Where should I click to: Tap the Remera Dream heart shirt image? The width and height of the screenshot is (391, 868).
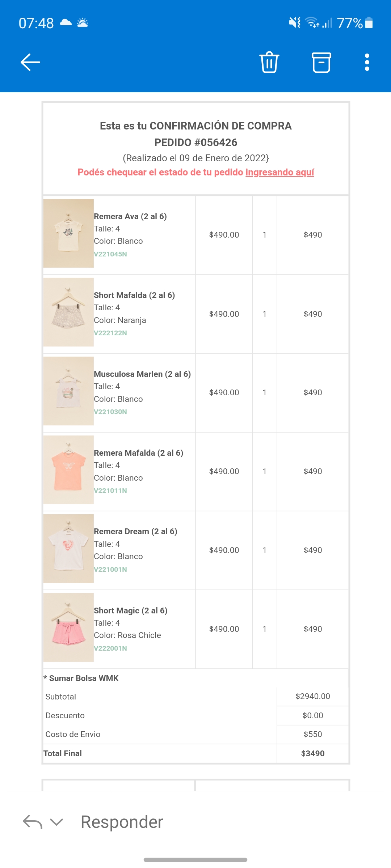coord(68,549)
